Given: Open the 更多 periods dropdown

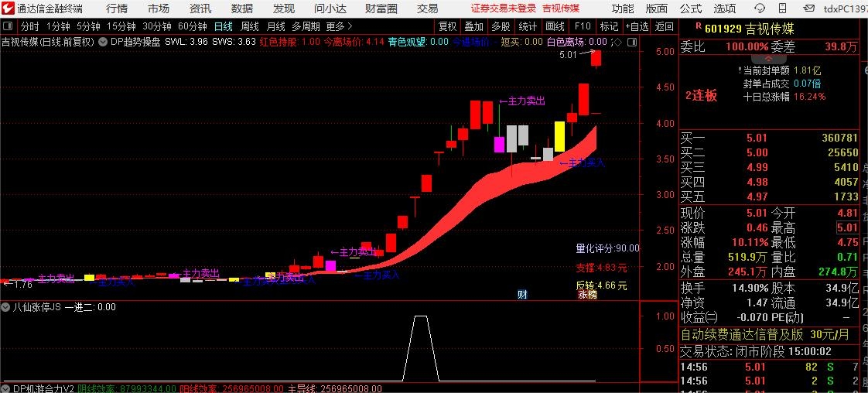Looking at the screenshot, I should tap(340, 26).
